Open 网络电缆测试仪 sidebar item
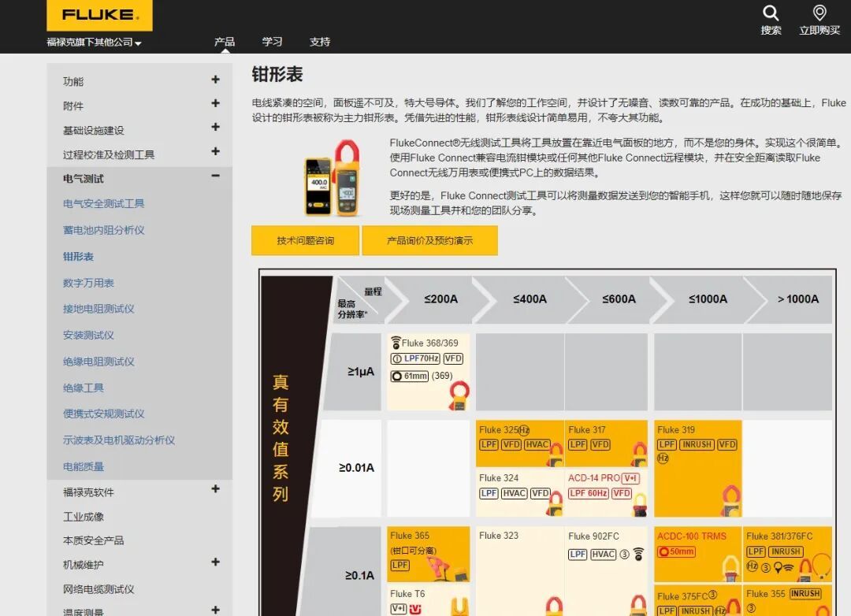The width and height of the screenshot is (851, 616). [98, 589]
